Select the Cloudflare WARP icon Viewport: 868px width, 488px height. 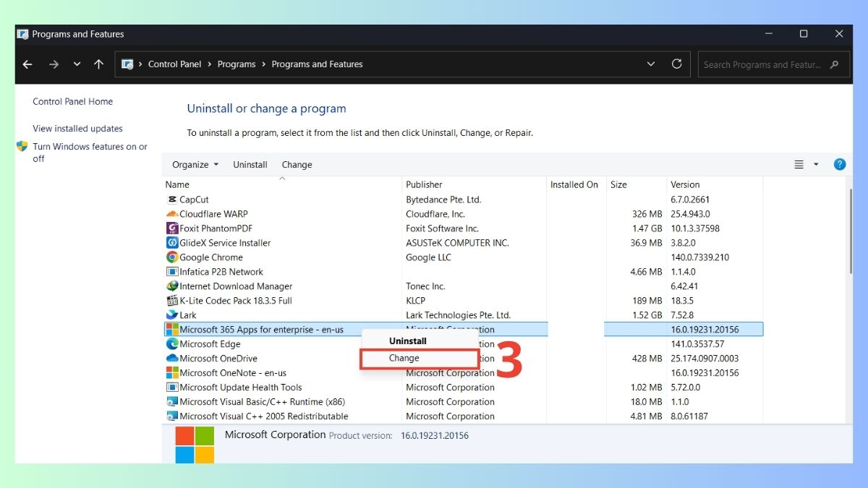(172, 213)
